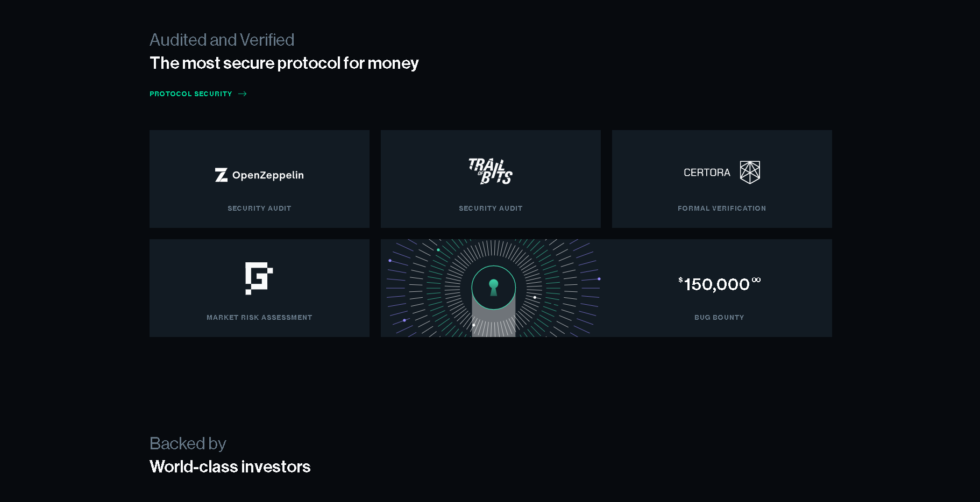Click the keyhole lock icon in the bounty card
Viewport: 980px width, 502px height.
pos(494,288)
